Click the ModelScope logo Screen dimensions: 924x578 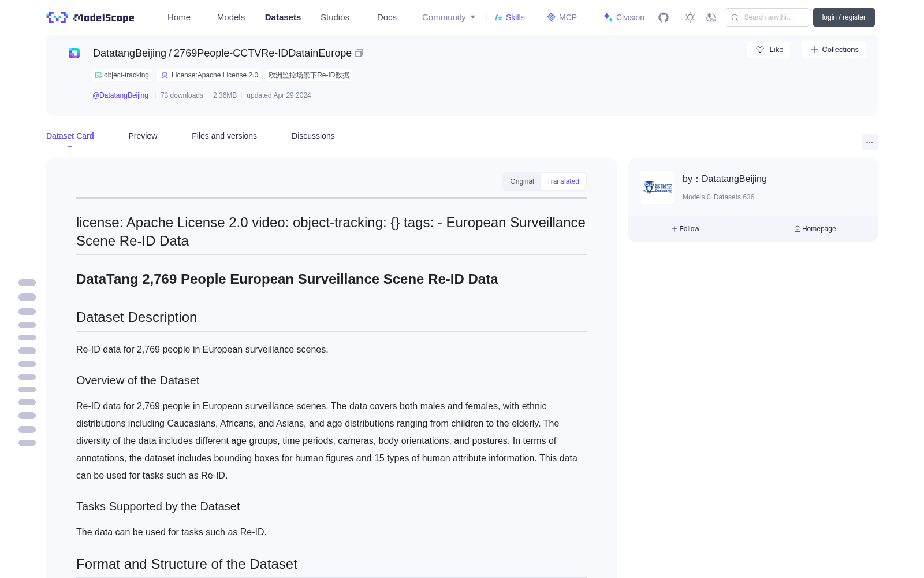91,17
